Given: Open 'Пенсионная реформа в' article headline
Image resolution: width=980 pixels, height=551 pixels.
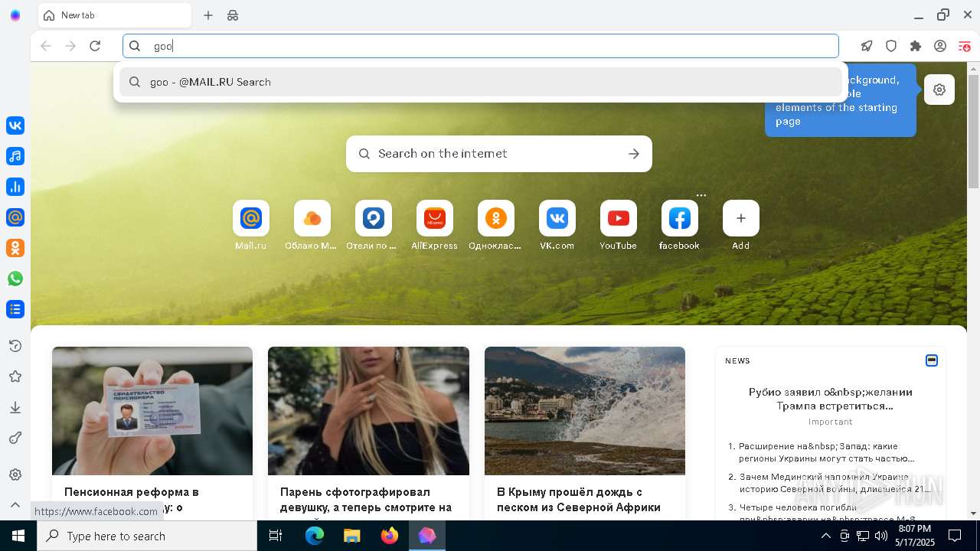Looking at the screenshot, I should (x=132, y=499).
